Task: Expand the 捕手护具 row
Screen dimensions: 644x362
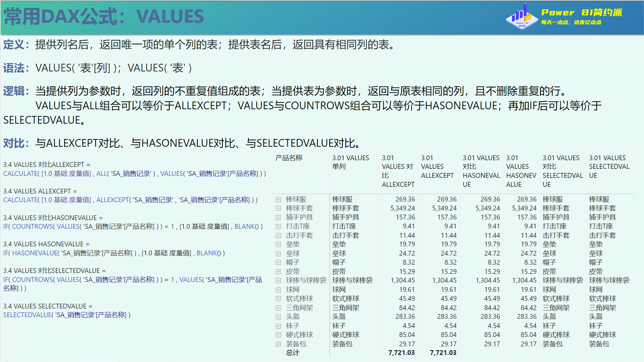Action: [x=278, y=218]
